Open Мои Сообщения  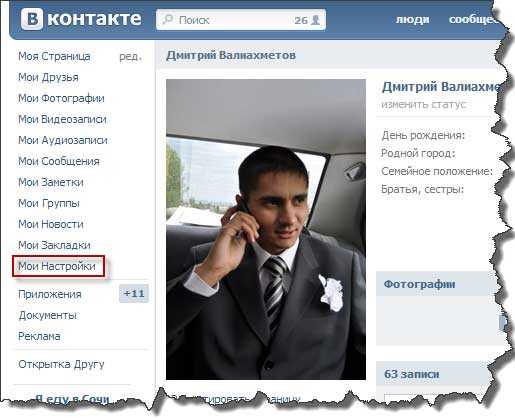click(59, 161)
